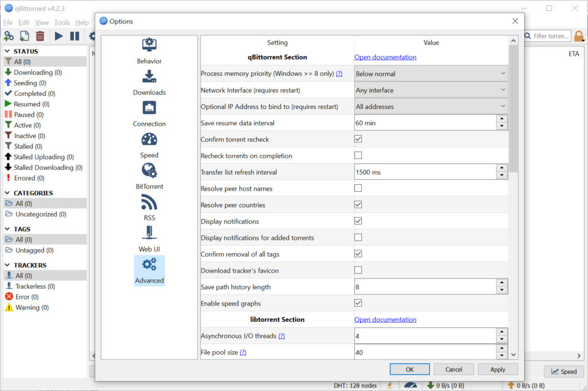Toggle Resolve peer countries checkbox
The height and width of the screenshot is (391, 588).
358,204
